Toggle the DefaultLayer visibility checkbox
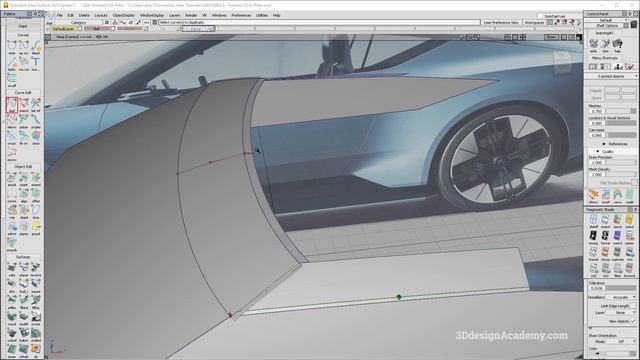640x360 pixels. (x=80, y=29)
